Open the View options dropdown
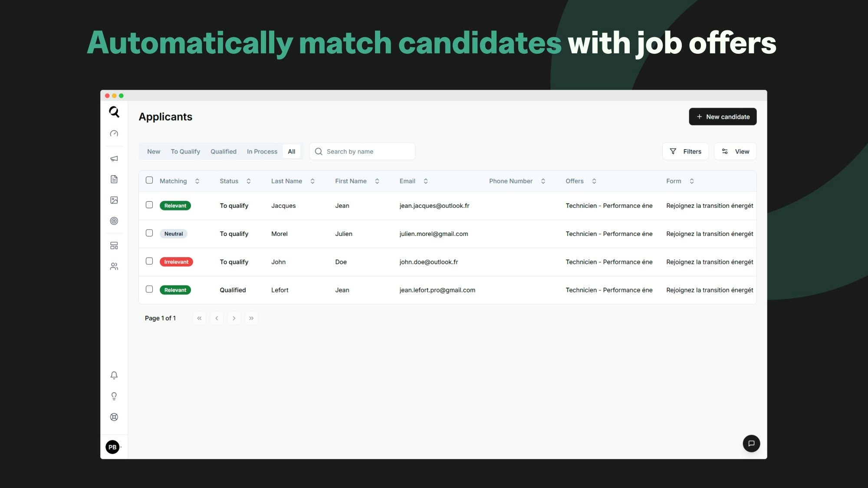 coord(735,151)
